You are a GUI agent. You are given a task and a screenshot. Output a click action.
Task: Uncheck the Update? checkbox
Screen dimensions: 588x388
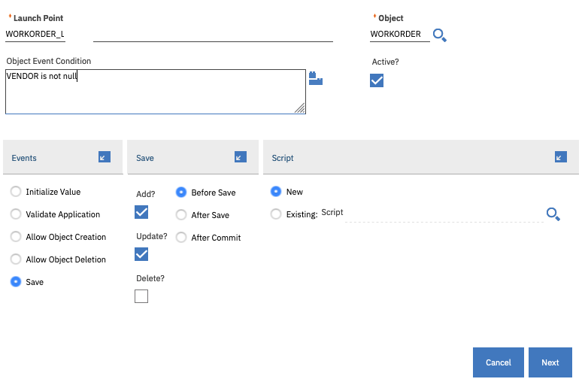pos(141,254)
